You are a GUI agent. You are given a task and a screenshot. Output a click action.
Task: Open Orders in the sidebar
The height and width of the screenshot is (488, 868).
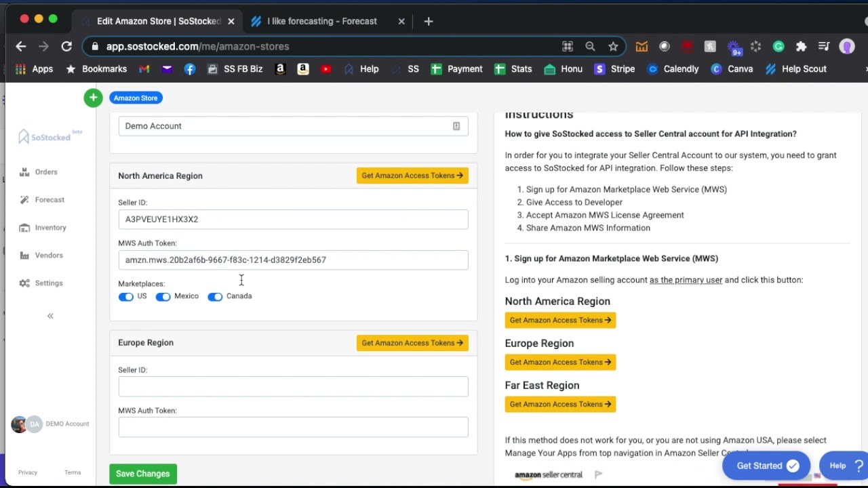39,172
